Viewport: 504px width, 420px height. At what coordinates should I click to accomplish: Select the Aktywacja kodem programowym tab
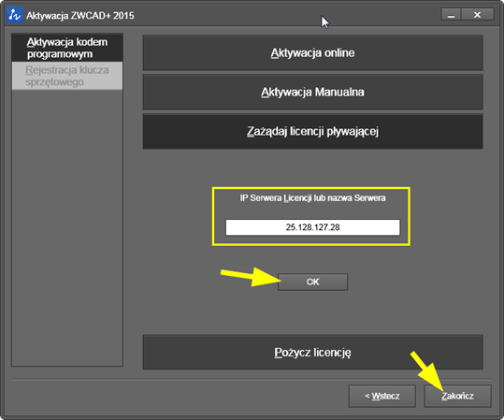(67, 48)
